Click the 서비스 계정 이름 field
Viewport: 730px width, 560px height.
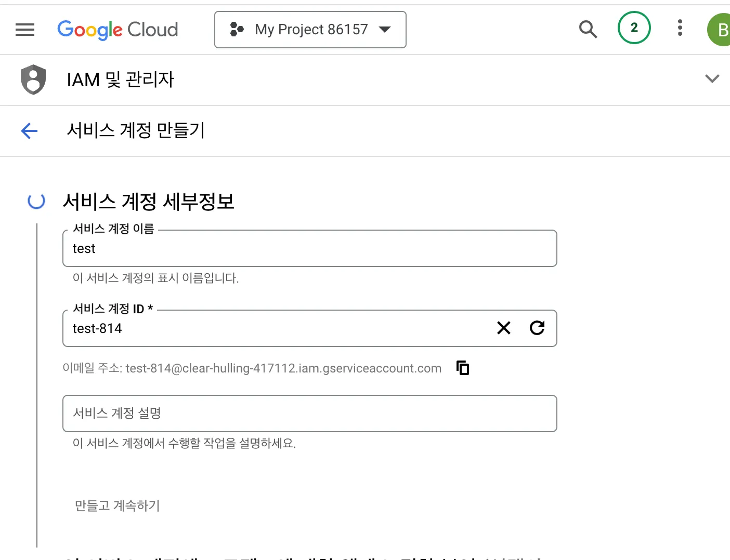pos(309,249)
